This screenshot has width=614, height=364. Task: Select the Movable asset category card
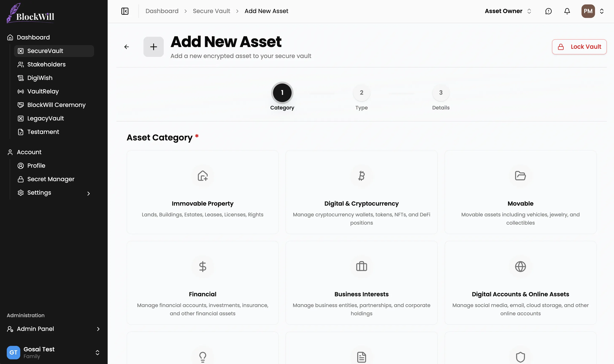click(x=520, y=192)
